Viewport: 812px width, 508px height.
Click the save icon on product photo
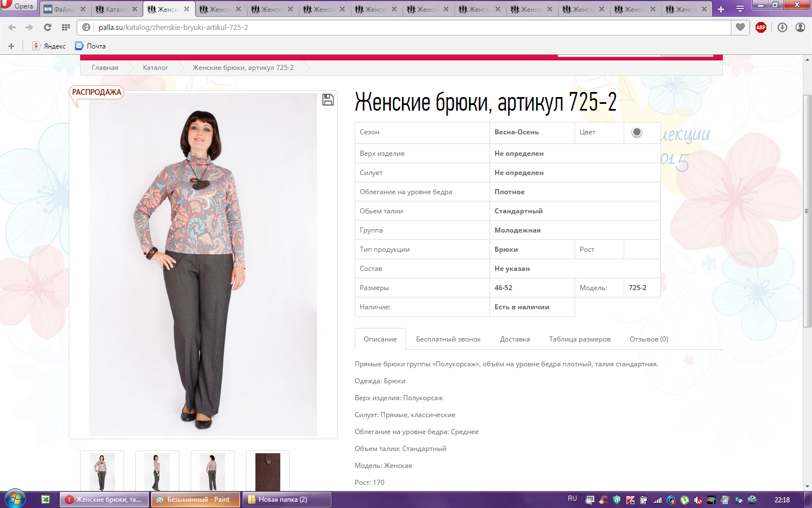[x=328, y=100]
